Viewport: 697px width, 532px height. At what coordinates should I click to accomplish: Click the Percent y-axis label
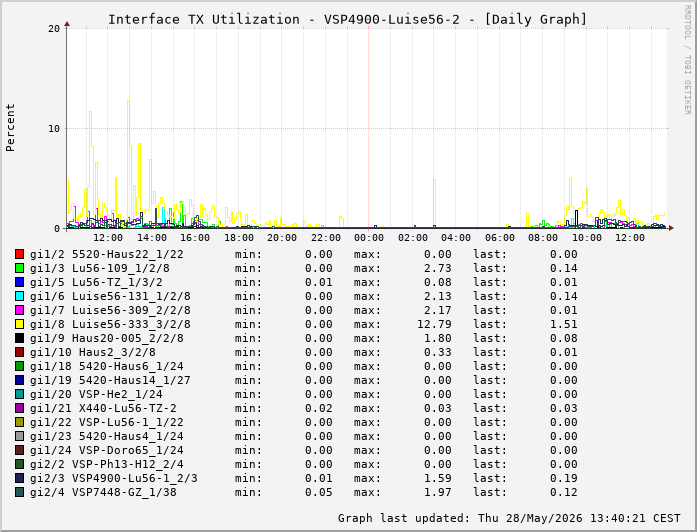[x=10, y=128]
